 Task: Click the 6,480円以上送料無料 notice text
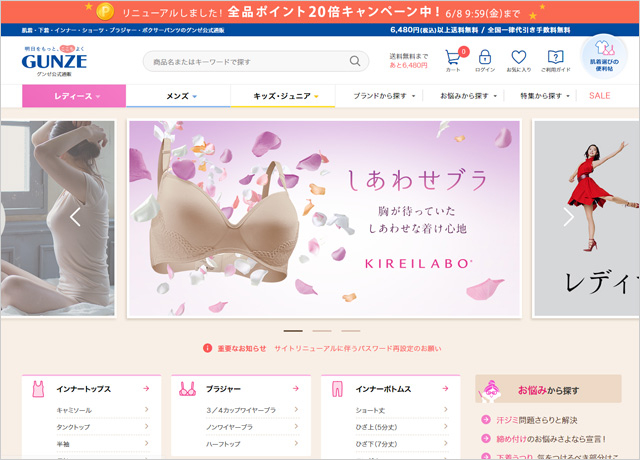(480, 30)
